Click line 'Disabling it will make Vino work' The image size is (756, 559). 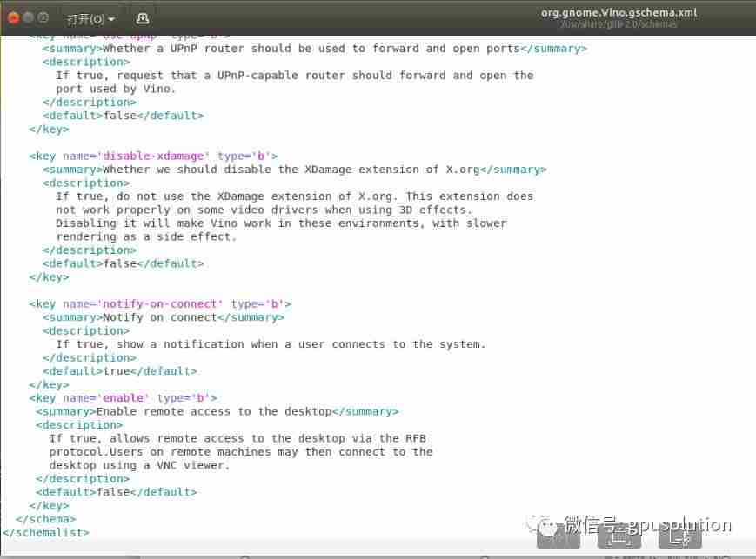(x=281, y=223)
